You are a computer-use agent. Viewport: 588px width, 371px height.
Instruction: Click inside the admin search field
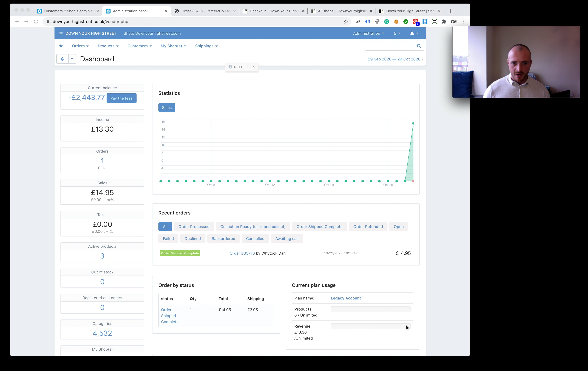[389, 46]
